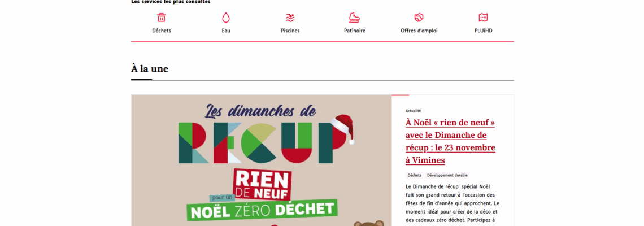Click the À la une section heading

(150, 68)
